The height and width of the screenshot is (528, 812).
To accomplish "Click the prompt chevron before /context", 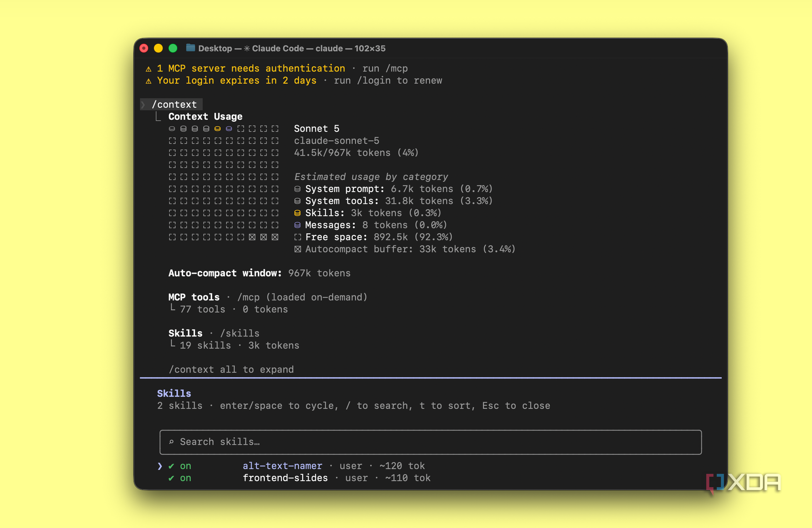I will [x=144, y=104].
